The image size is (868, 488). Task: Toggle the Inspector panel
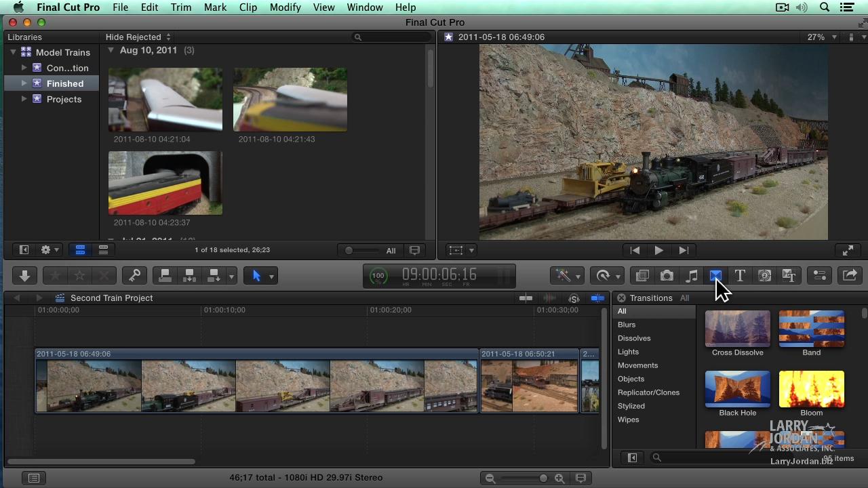click(819, 276)
